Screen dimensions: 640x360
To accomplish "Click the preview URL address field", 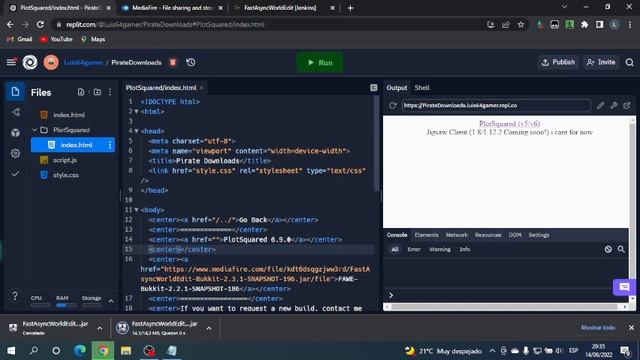I will [x=496, y=105].
